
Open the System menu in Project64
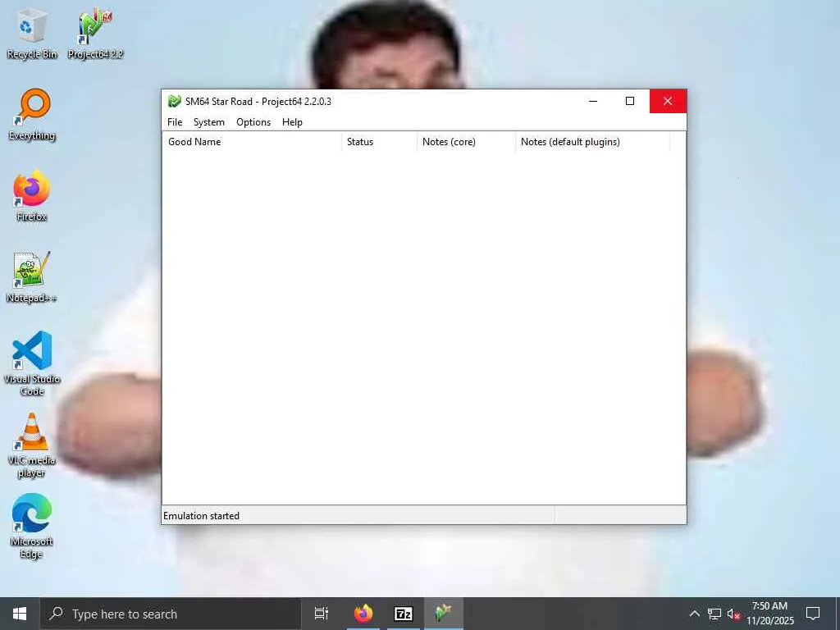[209, 122]
